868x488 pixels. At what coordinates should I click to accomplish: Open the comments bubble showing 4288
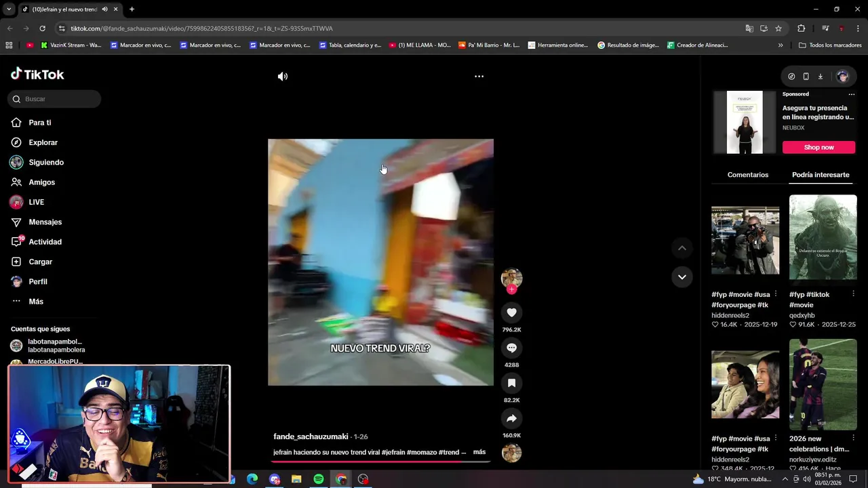(x=511, y=348)
